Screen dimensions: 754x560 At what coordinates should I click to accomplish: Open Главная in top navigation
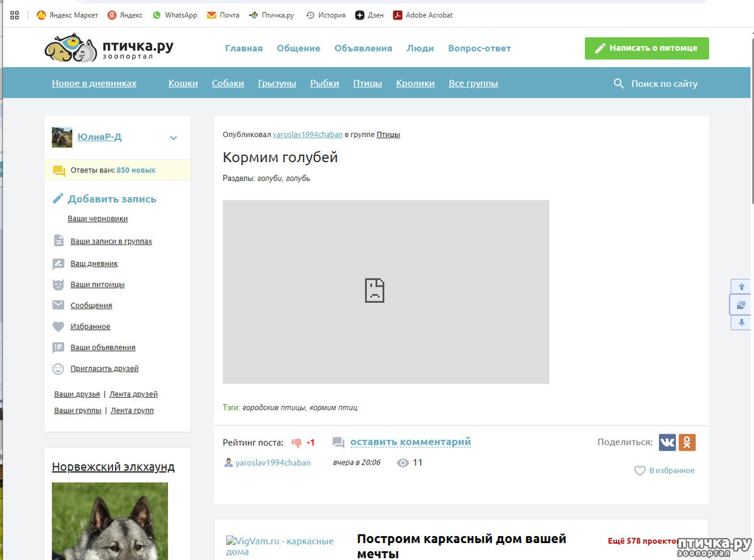tap(244, 48)
